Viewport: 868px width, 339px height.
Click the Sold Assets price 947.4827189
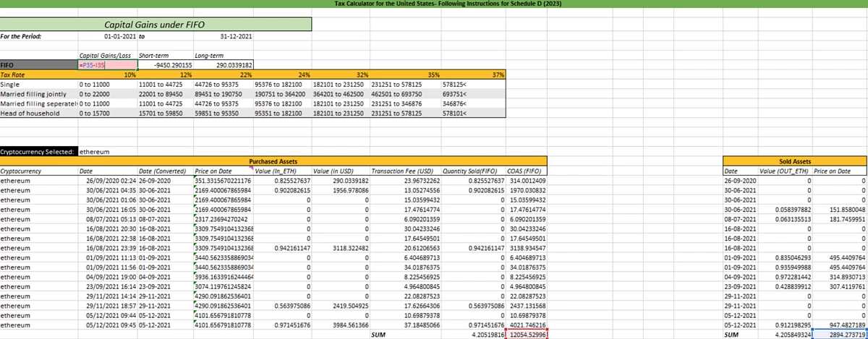[x=840, y=325]
